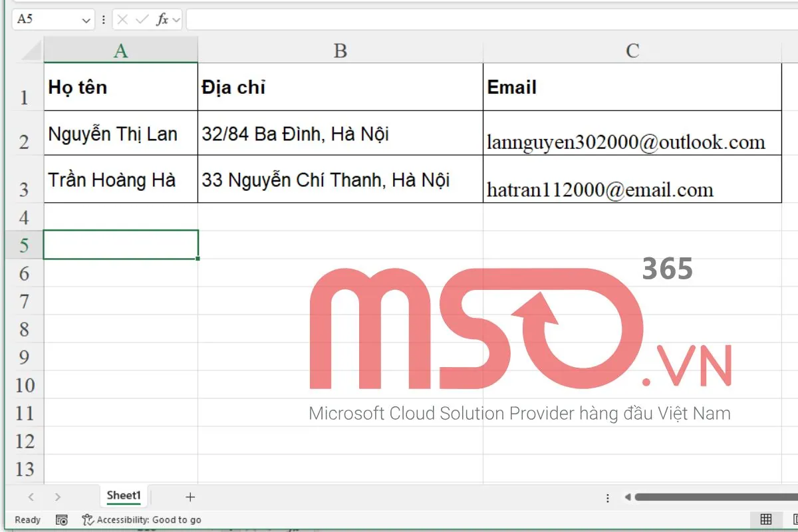798x532 pixels.
Task: Toggle macro recording in the status bar
Action: (62, 520)
